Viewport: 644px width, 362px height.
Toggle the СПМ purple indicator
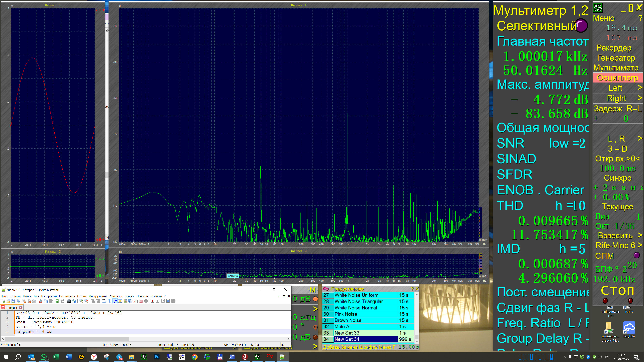636,255
